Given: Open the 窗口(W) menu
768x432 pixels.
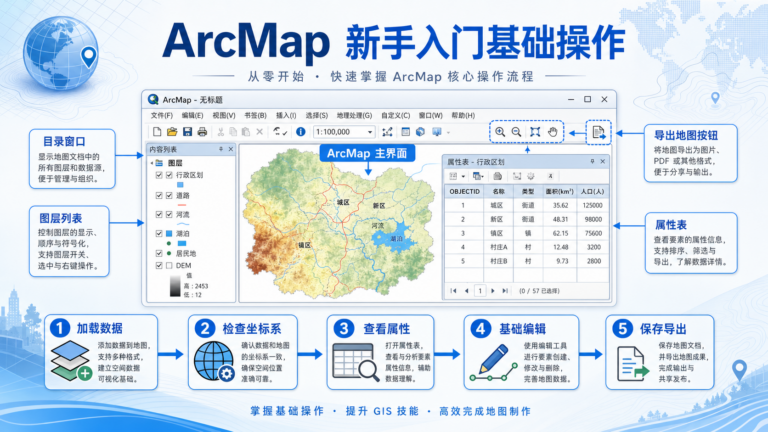Looking at the screenshot, I should (x=431, y=116).
